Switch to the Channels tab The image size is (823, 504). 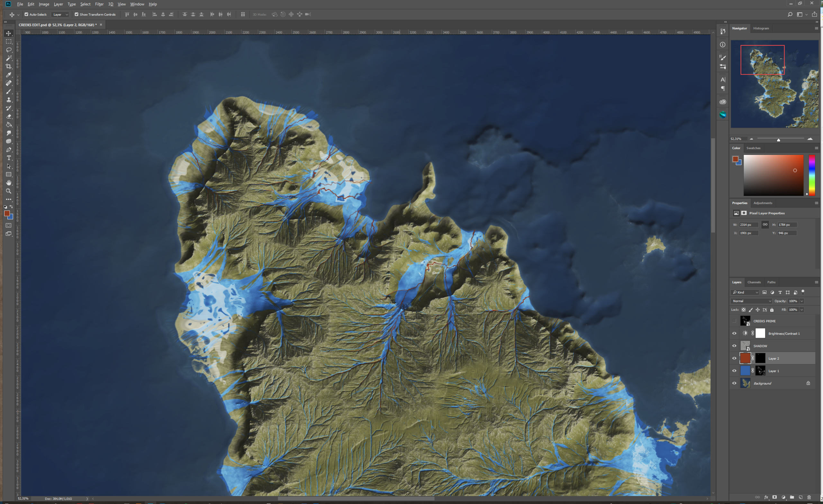[x=754, y=282]
